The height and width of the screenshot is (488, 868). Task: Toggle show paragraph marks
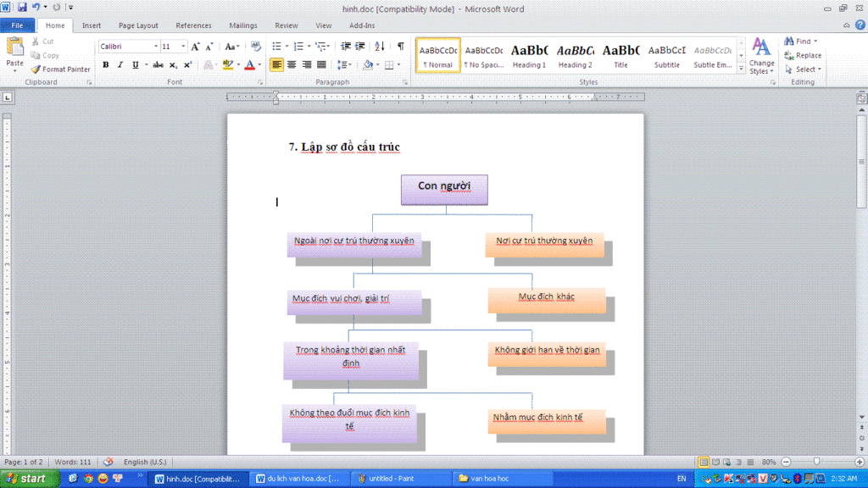tap(400, 47)
